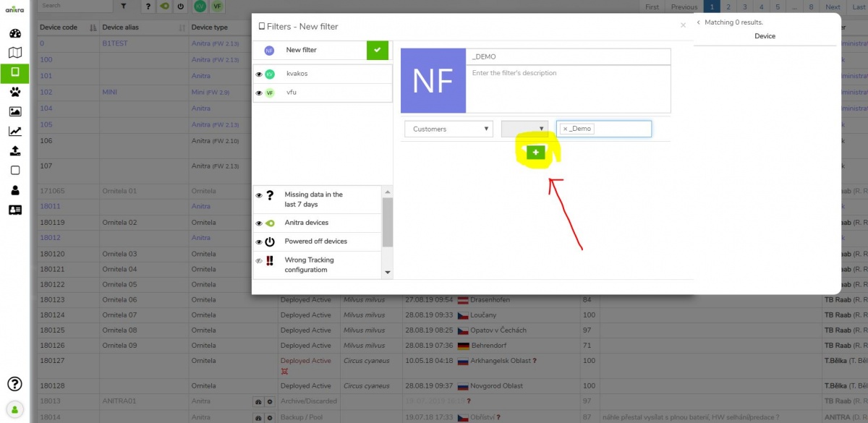
Task: Toggle visibility of the kvakos filter
Action: [x=259, y=74]
